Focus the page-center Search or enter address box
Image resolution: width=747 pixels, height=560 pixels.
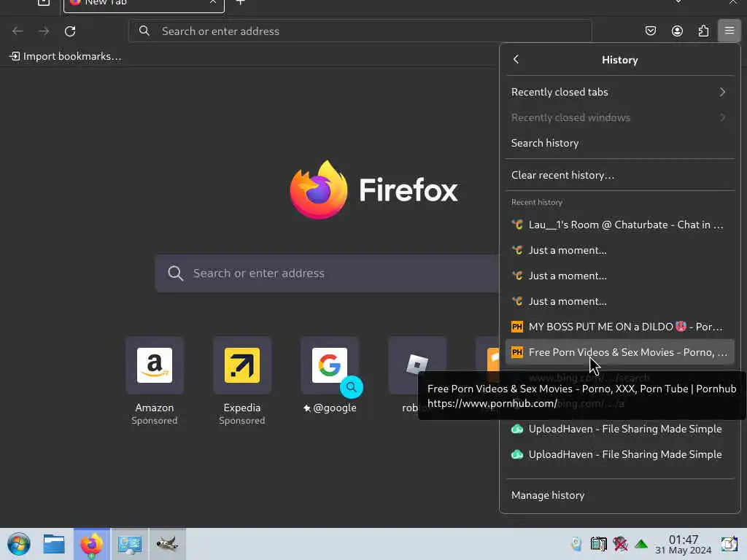[x=327, y=273]
